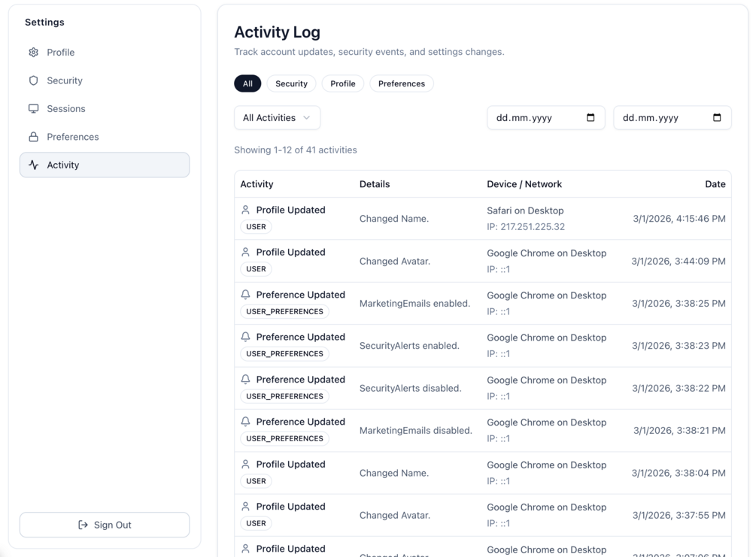Click date 3/1/2026, 3:38:25 PM
756x557 pixels.
679,304
